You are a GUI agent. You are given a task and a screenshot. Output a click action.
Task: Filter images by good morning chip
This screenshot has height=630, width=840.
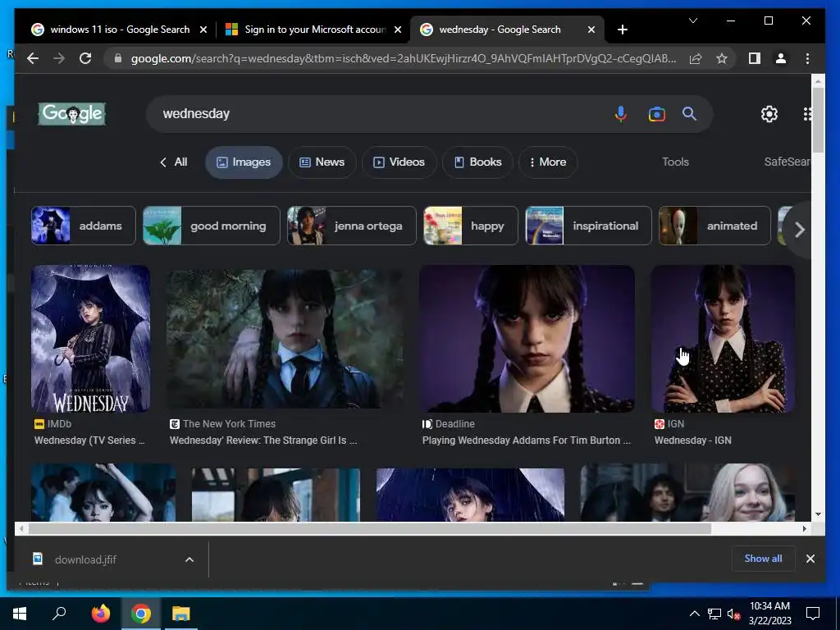[x=212, y=226]
